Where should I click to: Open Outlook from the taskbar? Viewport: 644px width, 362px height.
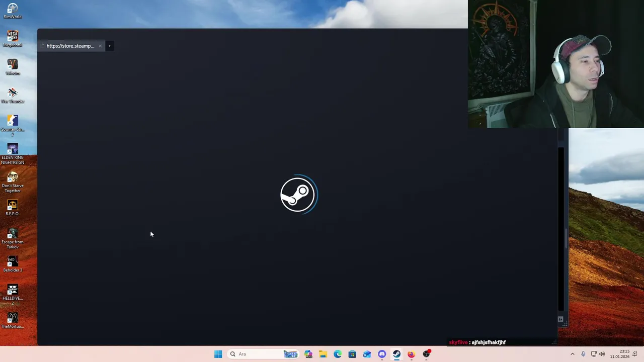367,354
